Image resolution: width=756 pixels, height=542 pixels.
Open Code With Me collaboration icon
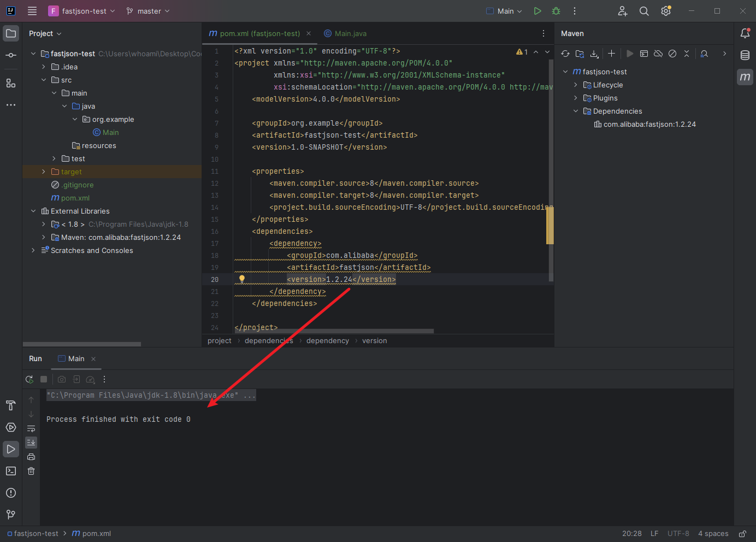[x=623, y=11]
